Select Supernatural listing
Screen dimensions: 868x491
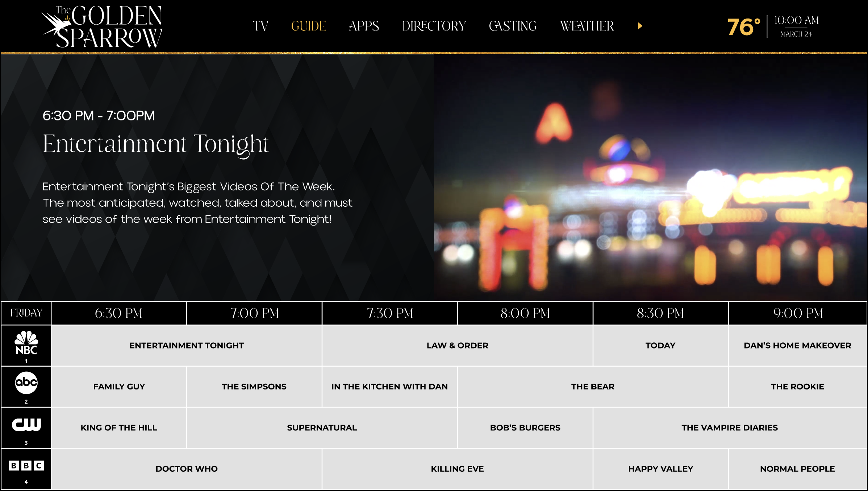pos(322,428)
